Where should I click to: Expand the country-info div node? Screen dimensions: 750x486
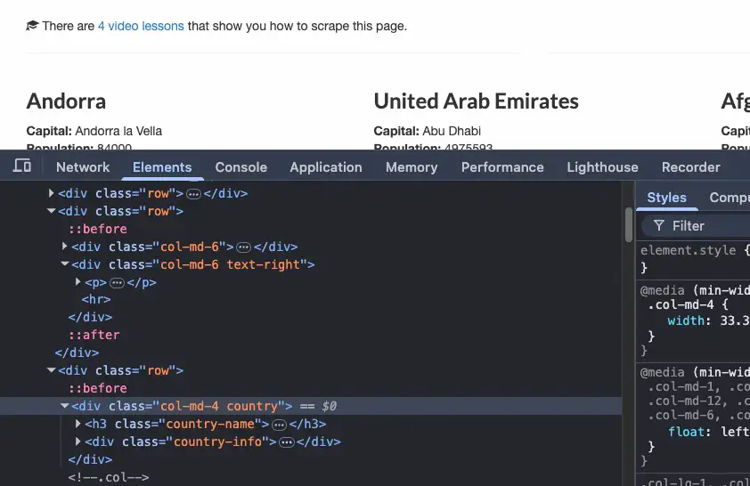pos(78,442)
